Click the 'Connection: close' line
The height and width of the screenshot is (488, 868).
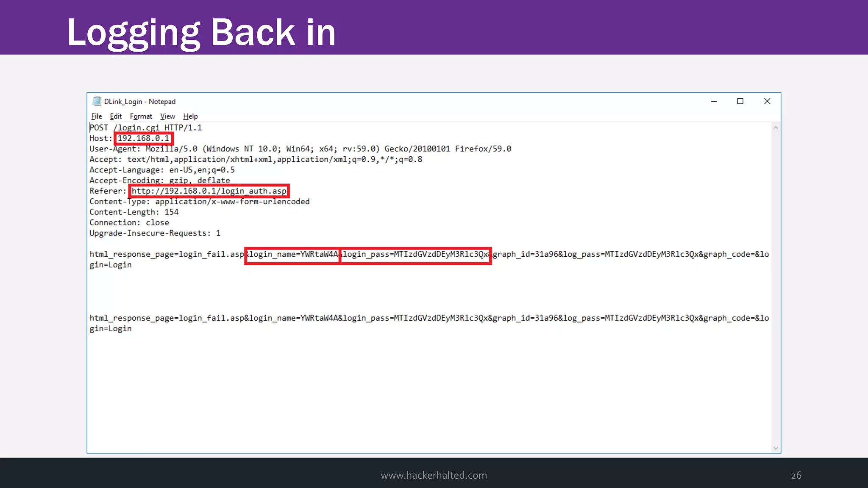(129, 222)
